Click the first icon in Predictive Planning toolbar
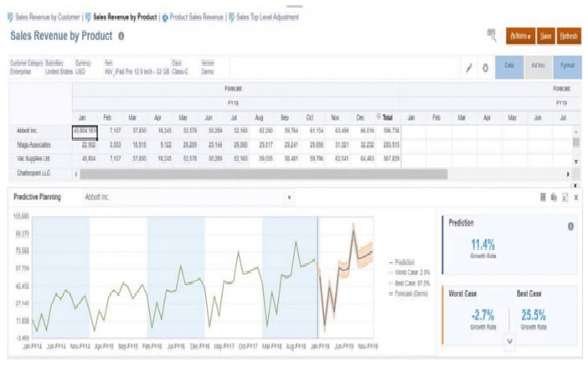 [x=543, y=197]
